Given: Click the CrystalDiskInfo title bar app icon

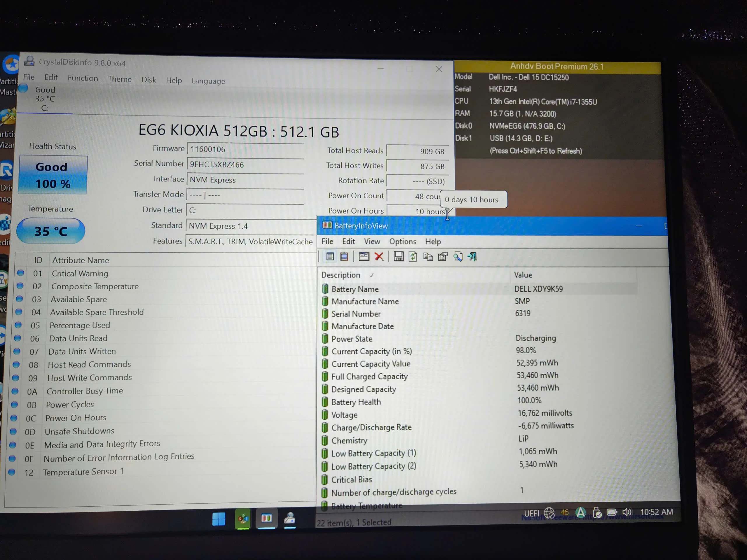Looking at the screenshot, I should [29, 61].
